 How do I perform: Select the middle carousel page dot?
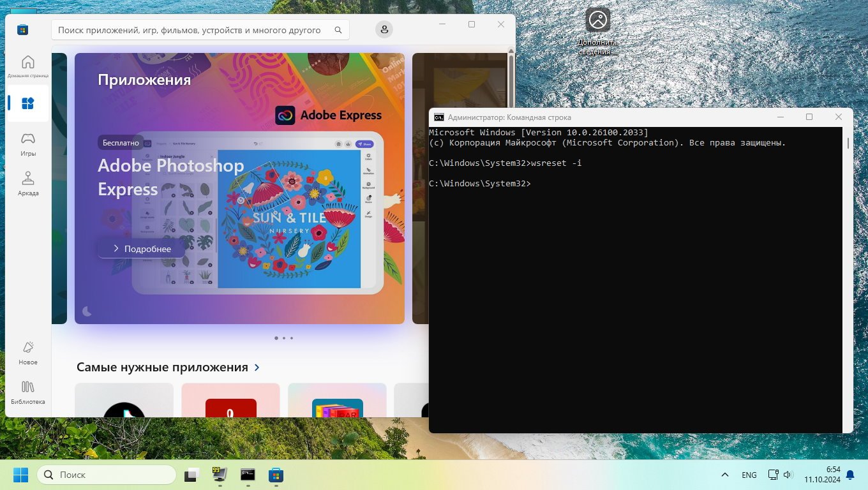[284, 338]
